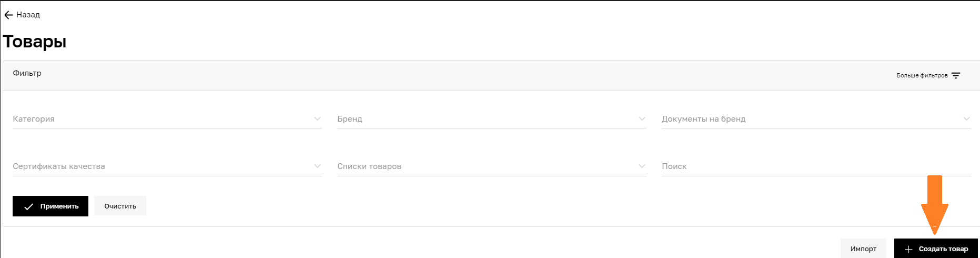Click the chevron of Документы на бренд

coord(966,119)
